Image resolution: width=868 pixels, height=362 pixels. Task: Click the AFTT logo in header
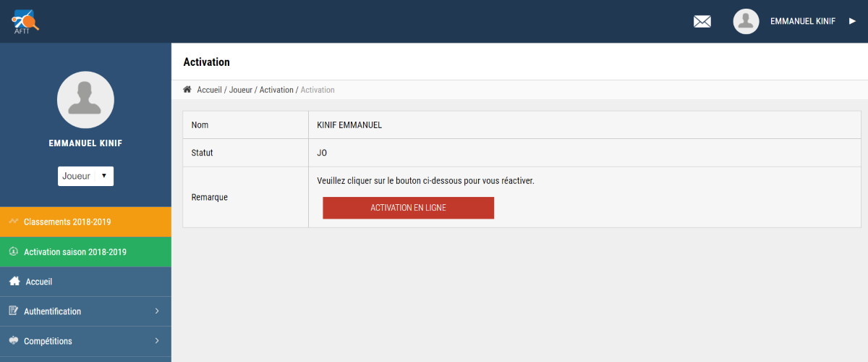[25, 21]
